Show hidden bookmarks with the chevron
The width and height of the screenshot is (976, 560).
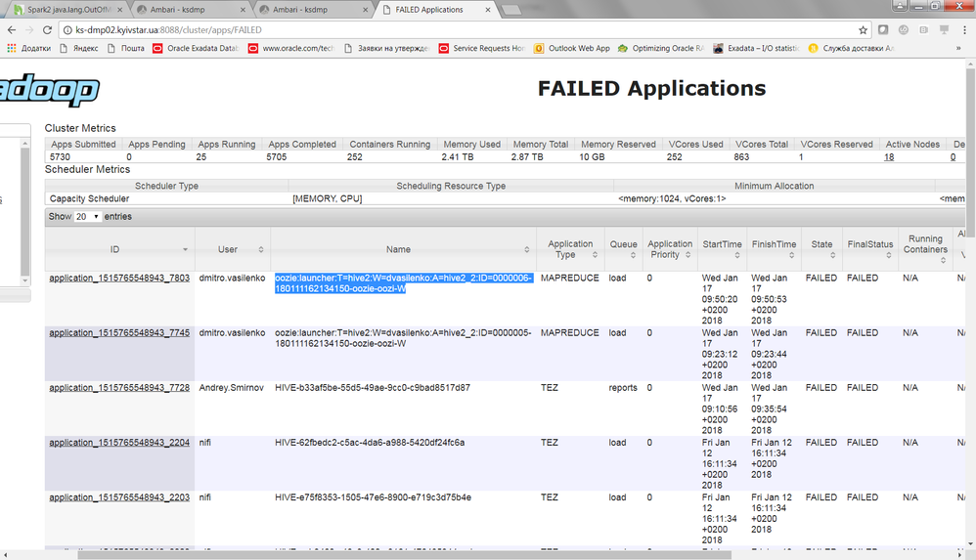tap(958, 48)
